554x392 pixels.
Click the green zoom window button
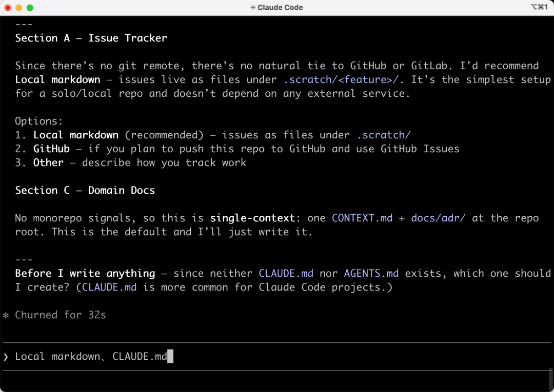[x=30, y=7]
